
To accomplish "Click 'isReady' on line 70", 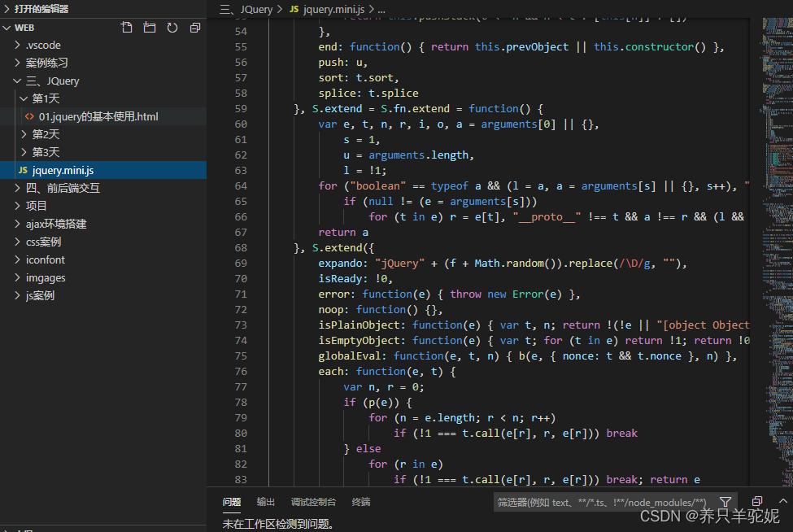I will [x=340, y=279].
